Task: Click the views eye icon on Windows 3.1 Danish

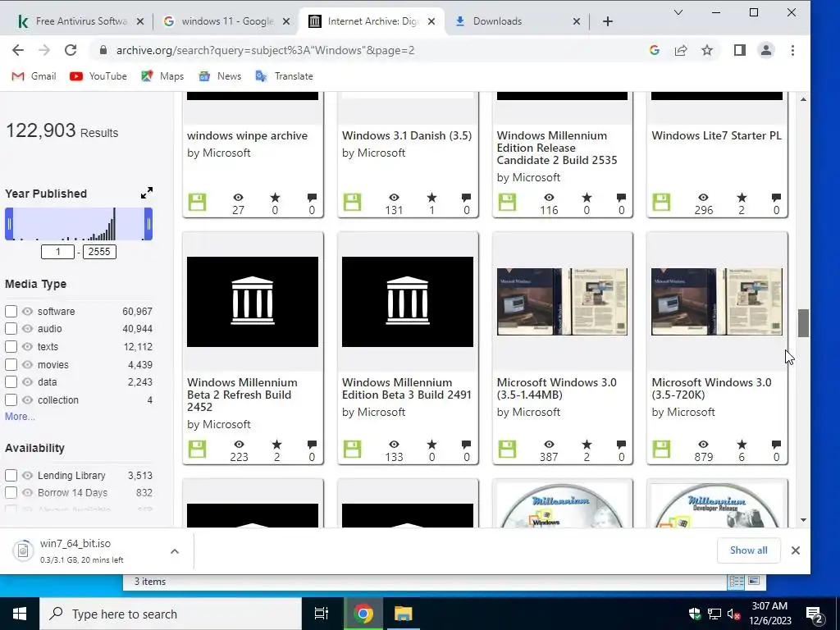Action: 394,198
